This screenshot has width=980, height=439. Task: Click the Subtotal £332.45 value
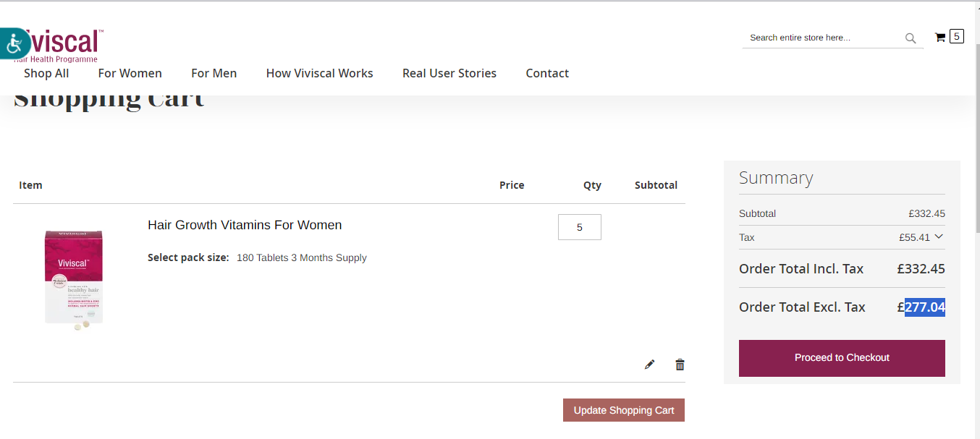point(926,214)
